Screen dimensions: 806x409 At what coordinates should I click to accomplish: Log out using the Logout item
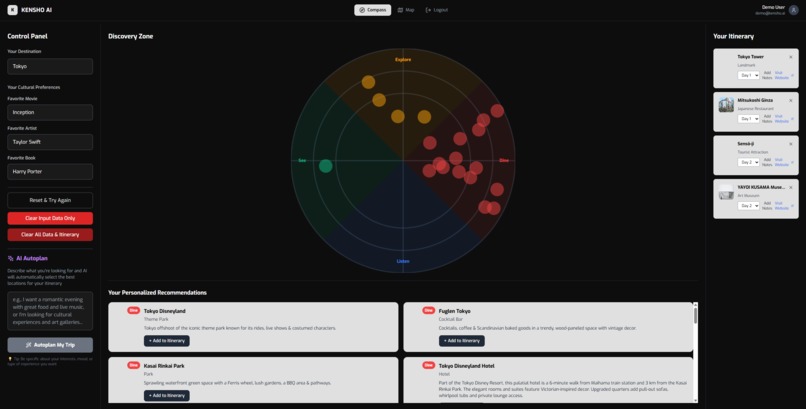pos(437,10)
